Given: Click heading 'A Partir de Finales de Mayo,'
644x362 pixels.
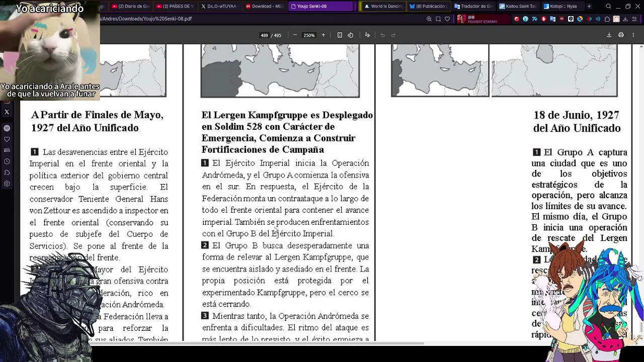Looking at the screenshot, I should pos(97,115).
